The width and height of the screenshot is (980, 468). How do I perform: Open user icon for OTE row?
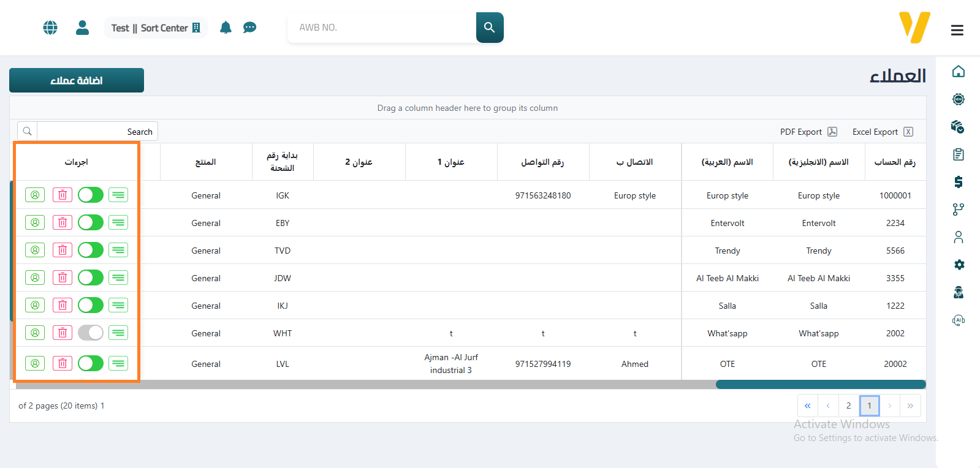[35, 363]
